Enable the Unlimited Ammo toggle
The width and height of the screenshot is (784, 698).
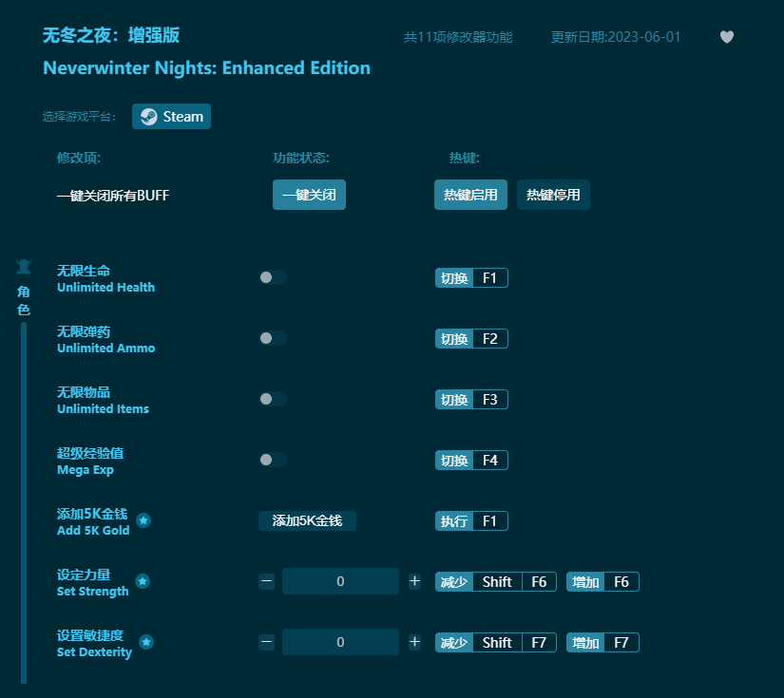click(x=273, y=338)
